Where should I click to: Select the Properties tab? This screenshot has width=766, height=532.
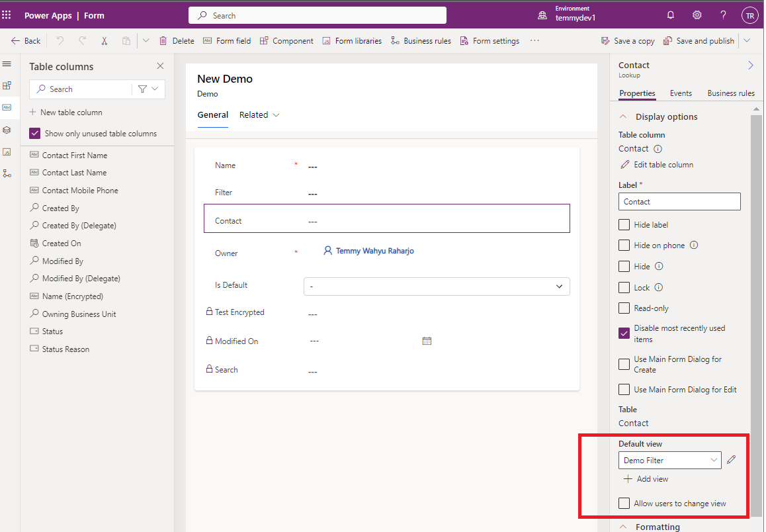637,93
